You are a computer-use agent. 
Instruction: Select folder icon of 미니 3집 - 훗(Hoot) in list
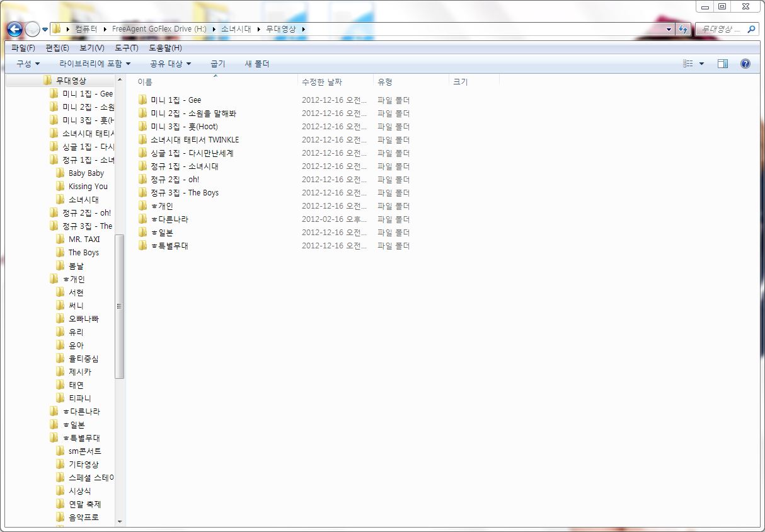coord(143,126)
